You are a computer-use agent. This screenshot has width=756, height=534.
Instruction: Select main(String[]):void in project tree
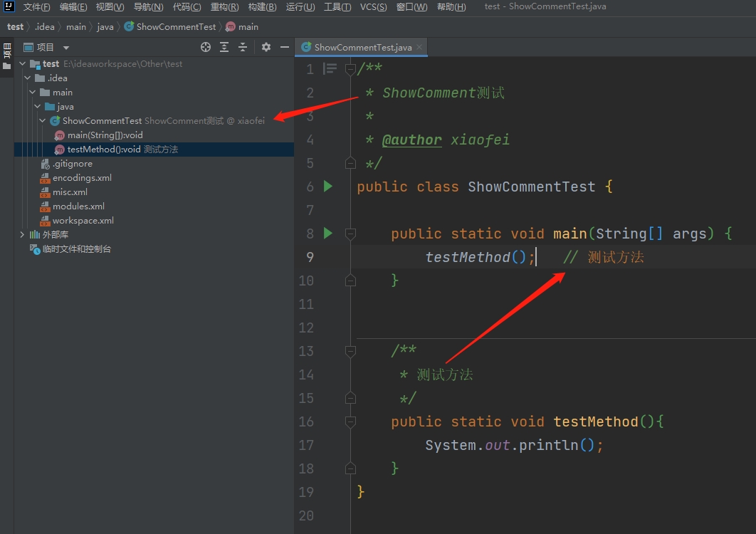(105, 135)
